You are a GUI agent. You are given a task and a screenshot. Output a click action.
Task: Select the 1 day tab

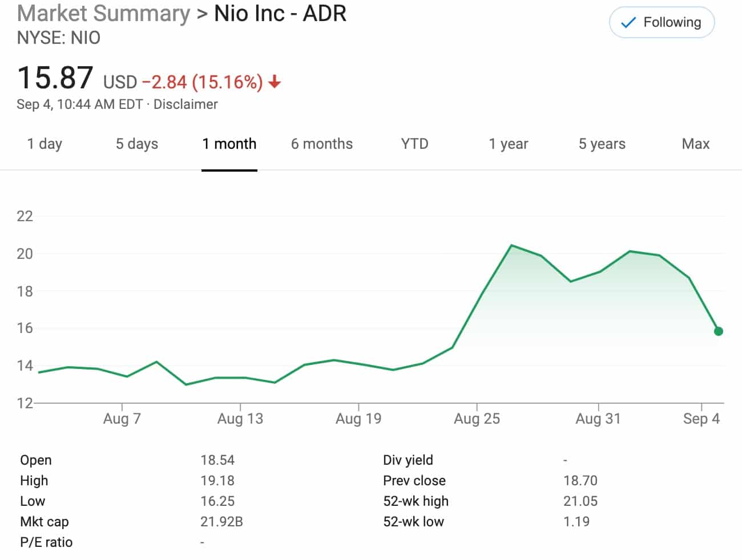point(45,144)
